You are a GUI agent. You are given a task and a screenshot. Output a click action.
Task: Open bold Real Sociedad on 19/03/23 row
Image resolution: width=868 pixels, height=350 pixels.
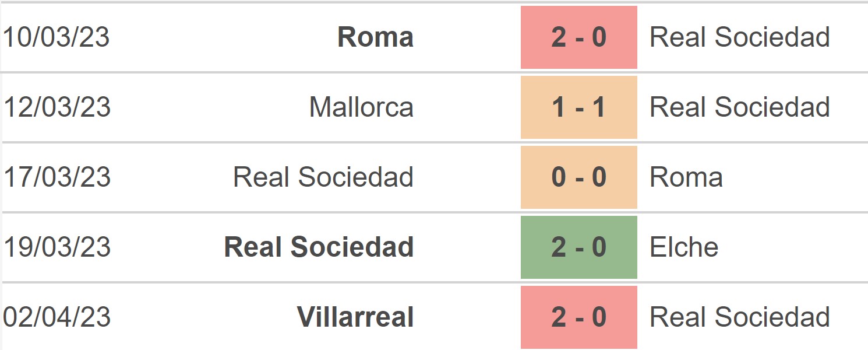click(x=319, y=247)
